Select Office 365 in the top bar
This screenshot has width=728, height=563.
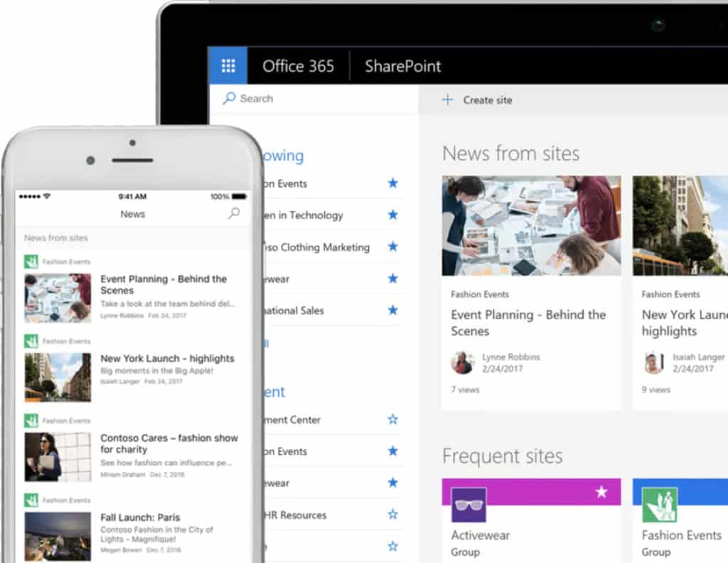tap(299, 65)
